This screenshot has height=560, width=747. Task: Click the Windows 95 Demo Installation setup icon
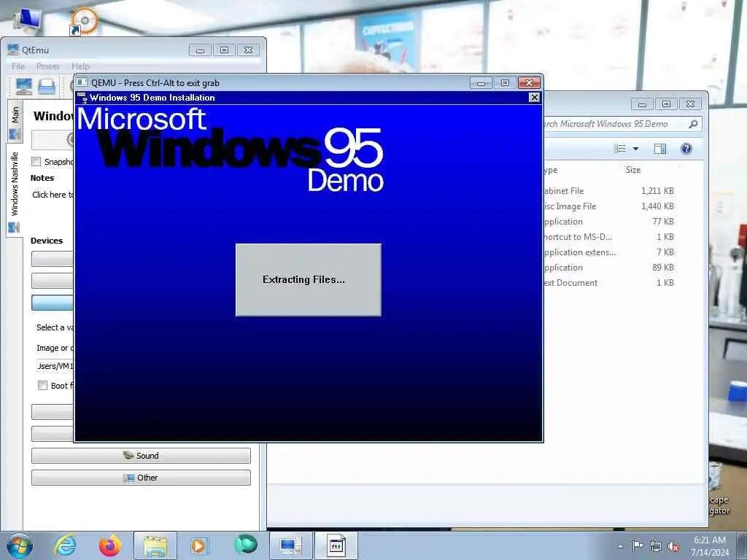tap(82, 98)
